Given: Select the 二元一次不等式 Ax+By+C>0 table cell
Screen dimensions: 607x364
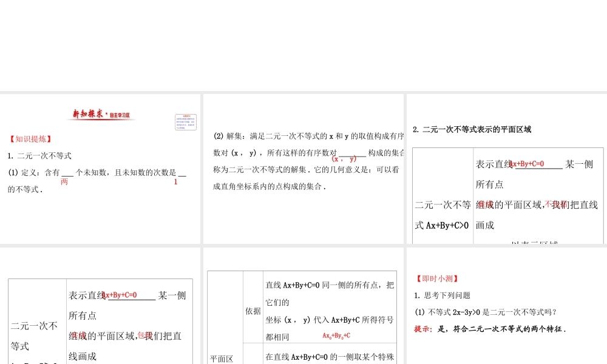Looking at the screenshot, I should pos(442,215).
